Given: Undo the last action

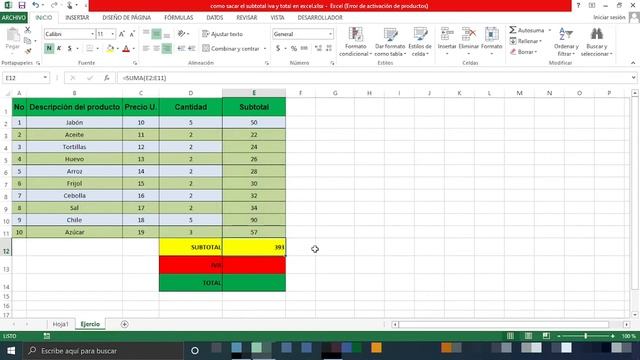Looking at the screenshot, I should pyautogui.click(x=36, y=5).
